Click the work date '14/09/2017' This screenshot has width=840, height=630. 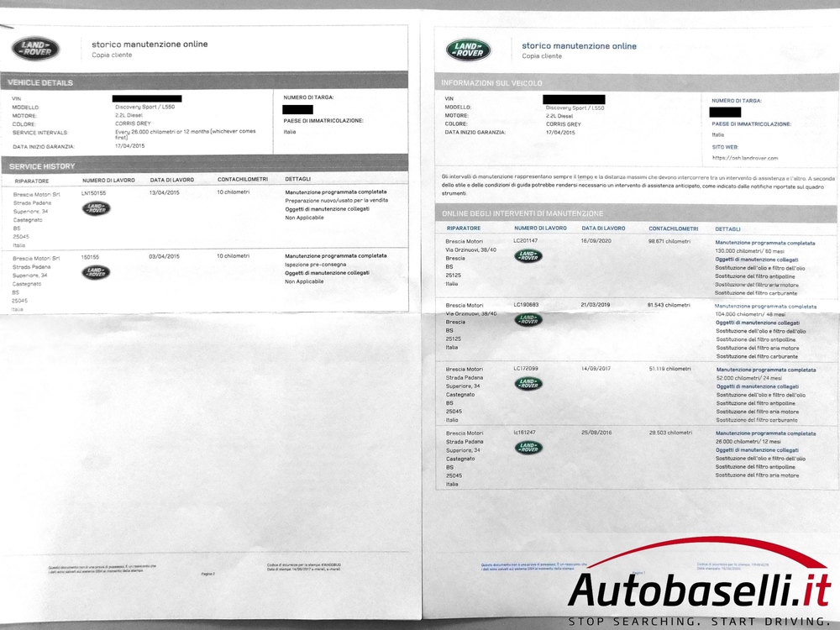[x=596, y=369]
